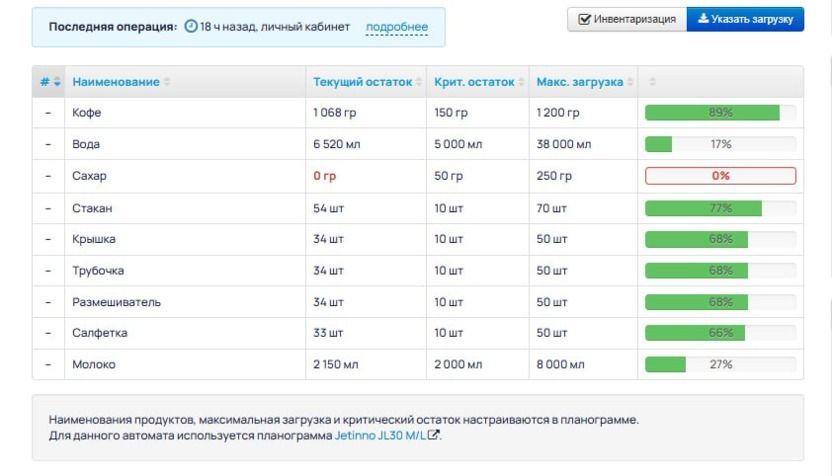Select the red 0 гр value for Сахар
Viewport: 832px width, 476px height.
click(324, 176)
